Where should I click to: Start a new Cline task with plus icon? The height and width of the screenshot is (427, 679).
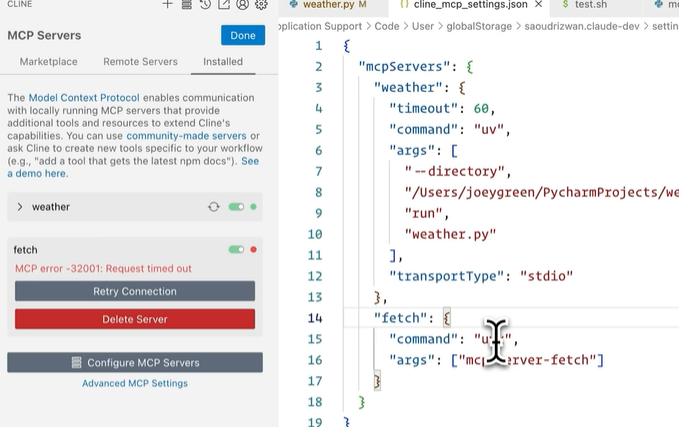point(167,4)
